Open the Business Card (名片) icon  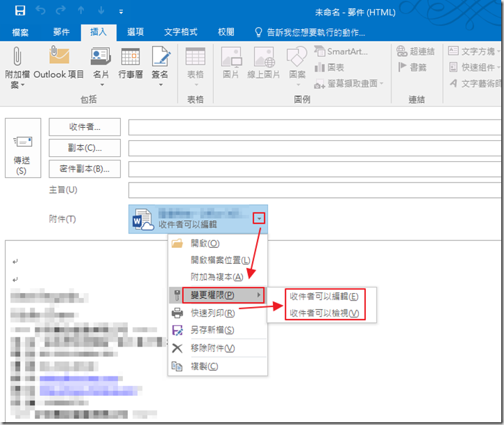click(101, 56)
